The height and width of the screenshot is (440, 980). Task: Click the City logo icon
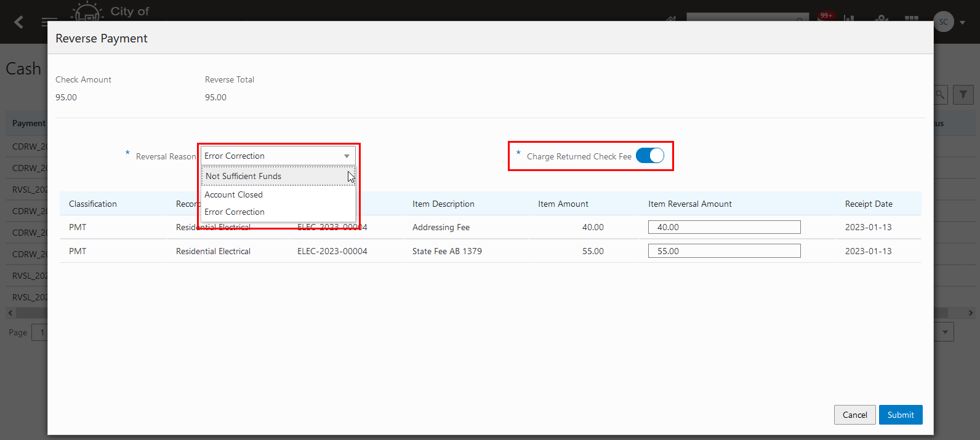coord(87,13)
